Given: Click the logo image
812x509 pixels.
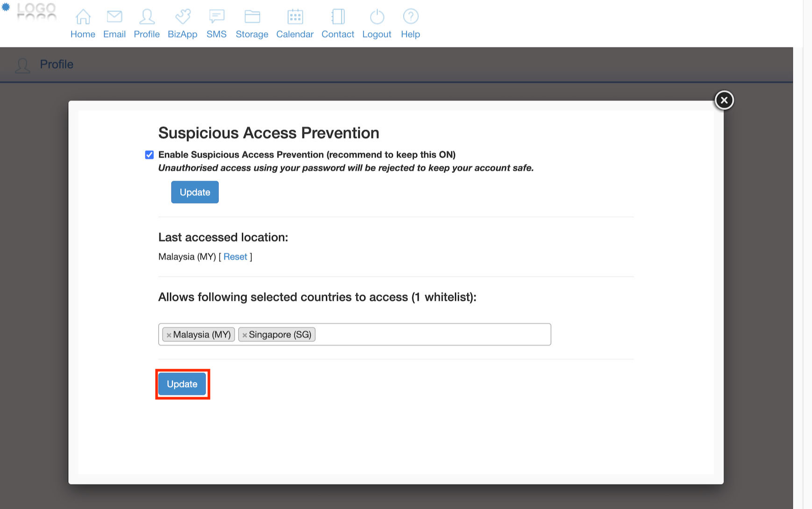Looking at the screenshot, I should (31, 11).
